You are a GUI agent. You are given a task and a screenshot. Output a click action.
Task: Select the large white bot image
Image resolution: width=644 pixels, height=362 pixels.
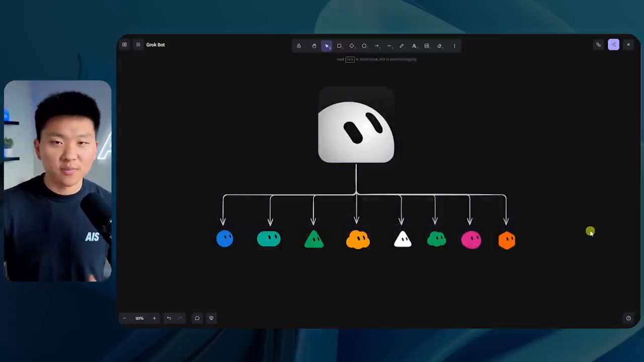pyautogui.click(x=356, y=125)
